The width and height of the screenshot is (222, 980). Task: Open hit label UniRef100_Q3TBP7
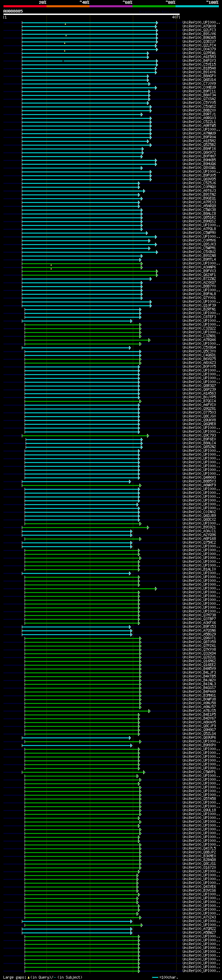(199, 619)
